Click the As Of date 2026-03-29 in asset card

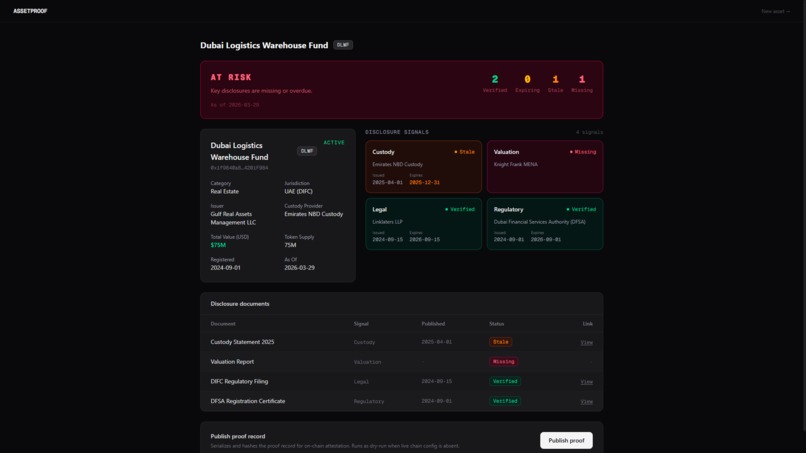point(299,268)
